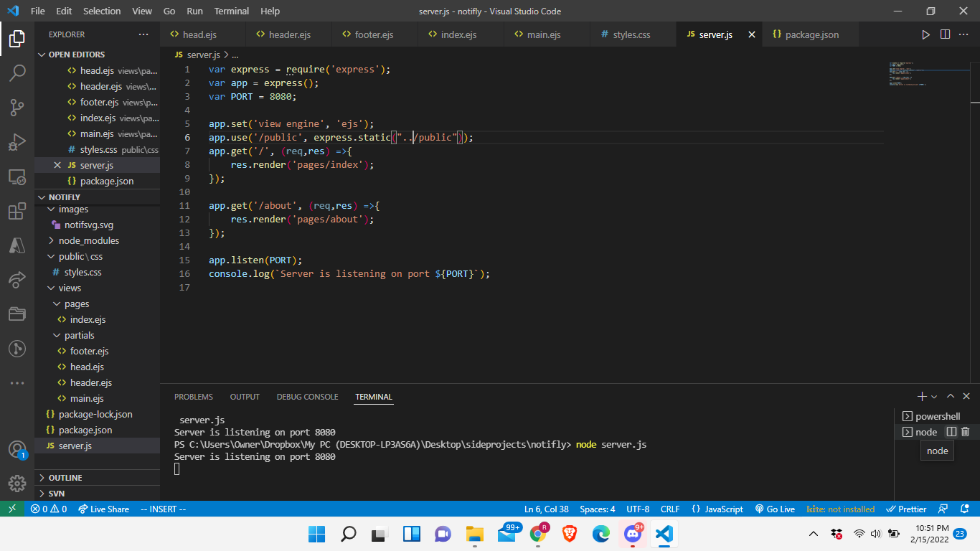Open the errors and warnings status item
980x551 pixels.
(x=49, y=509)
